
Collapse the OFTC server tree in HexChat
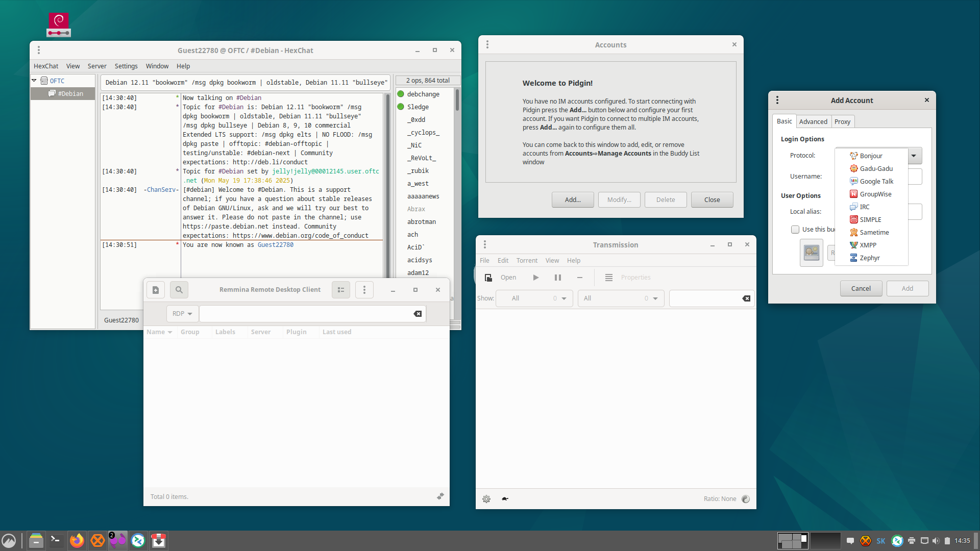[34, 81]
